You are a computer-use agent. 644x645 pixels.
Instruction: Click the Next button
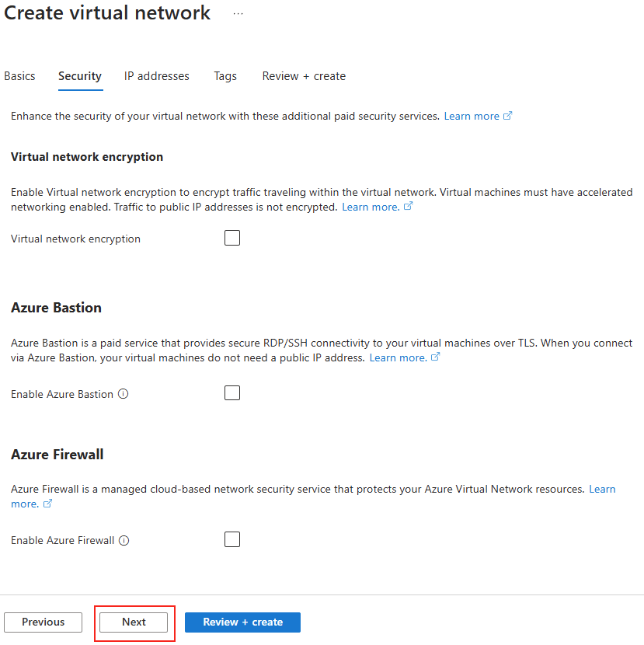click(x=134, y=622)
